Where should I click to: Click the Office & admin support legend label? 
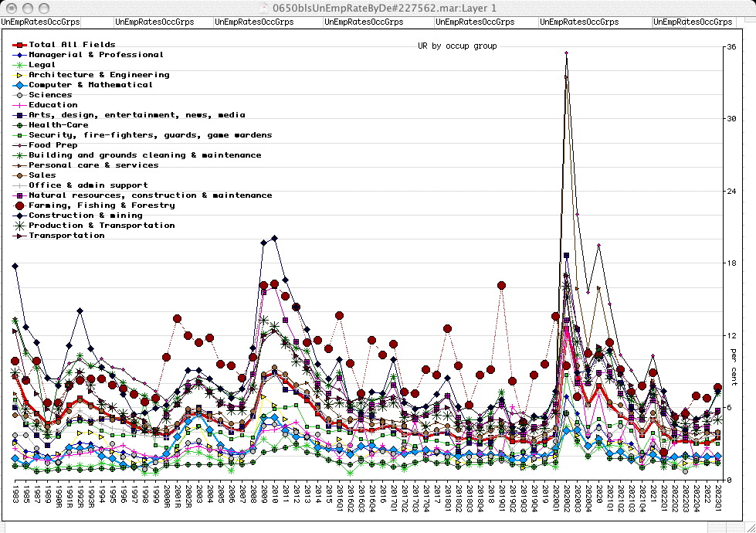click(88, 185)
